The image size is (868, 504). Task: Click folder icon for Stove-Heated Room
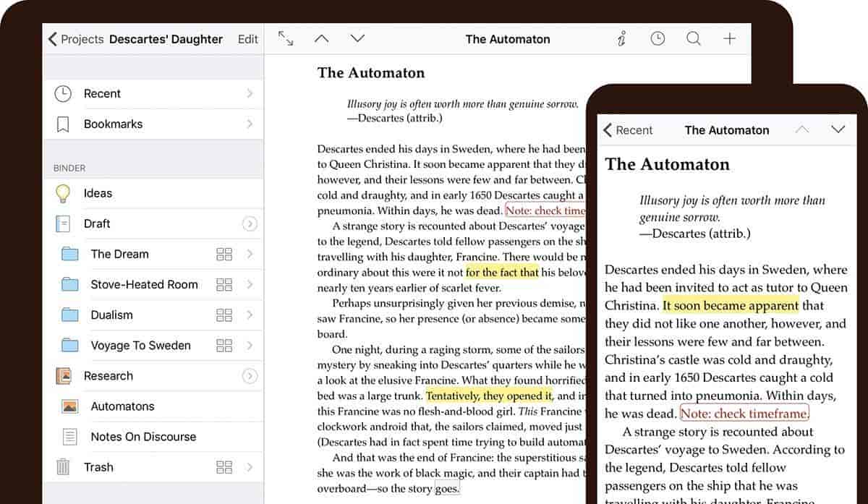[70, 284]
